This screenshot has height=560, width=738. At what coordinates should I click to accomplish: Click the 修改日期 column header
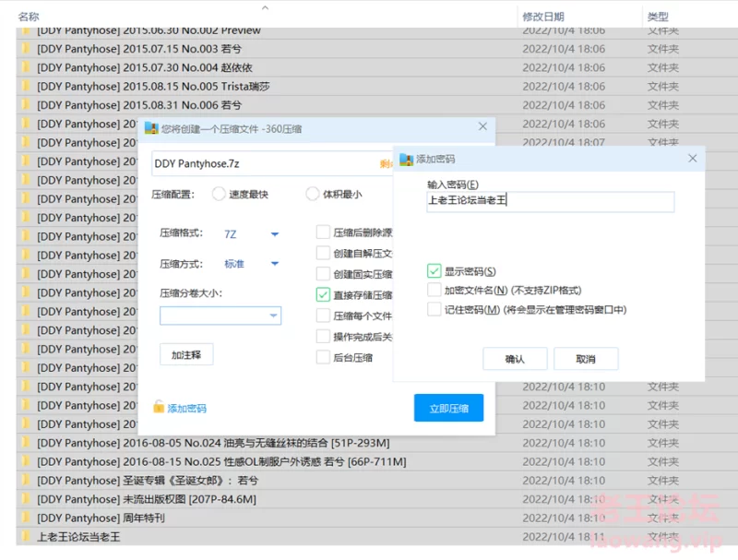point(543,17)
